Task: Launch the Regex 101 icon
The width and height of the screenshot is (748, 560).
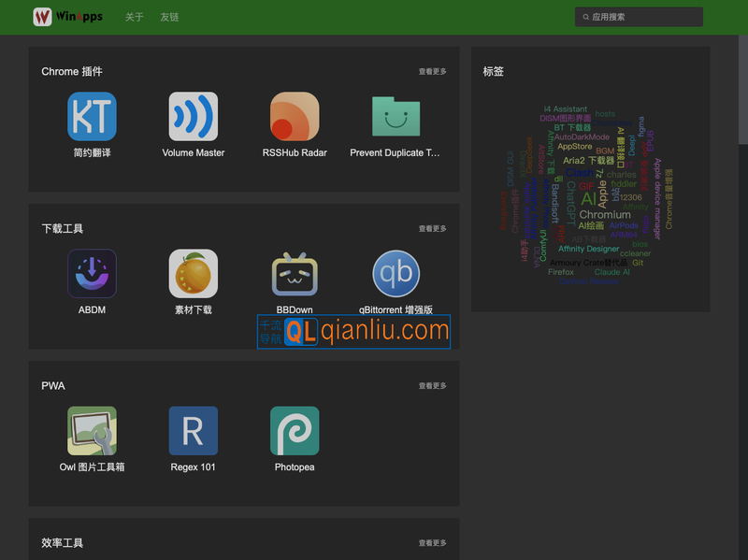Action: 194,431
